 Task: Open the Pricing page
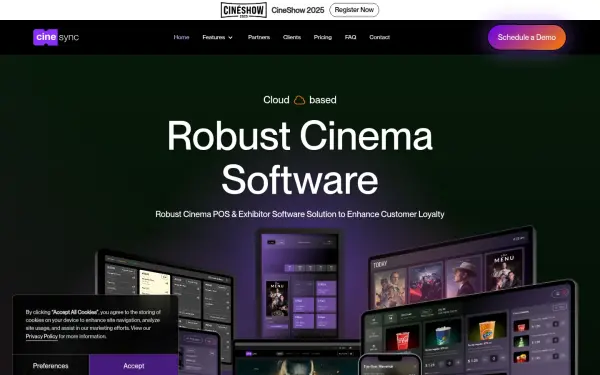point(323,37)
